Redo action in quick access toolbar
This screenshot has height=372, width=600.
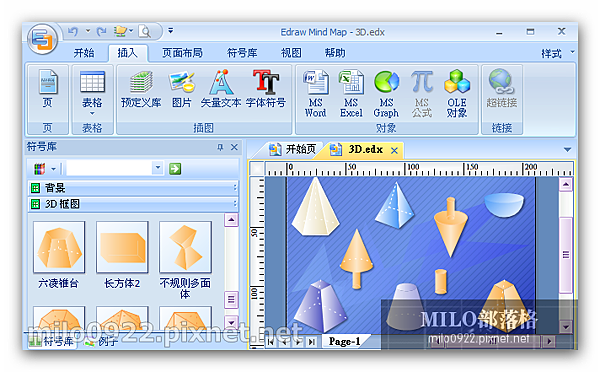[x=102, y=31]
